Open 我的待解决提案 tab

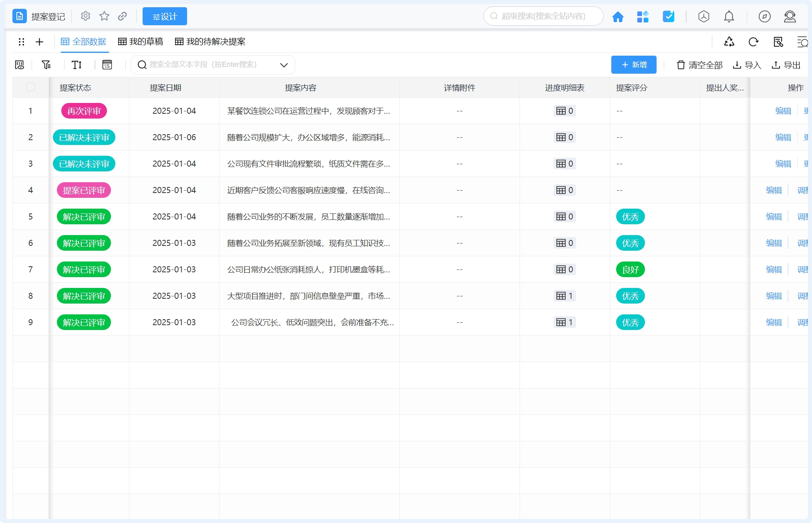210,42
